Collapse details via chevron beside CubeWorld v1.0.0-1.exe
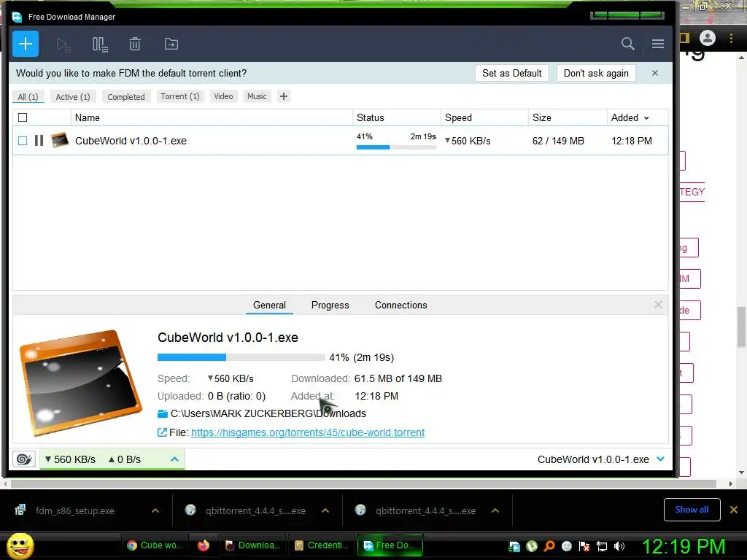This screenshot has height=560, width=747. [660, 459]
